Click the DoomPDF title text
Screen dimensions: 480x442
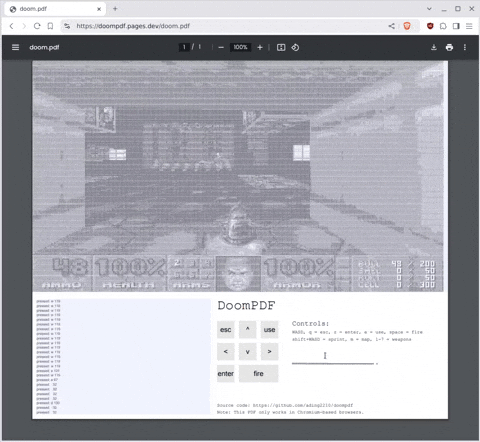click(246, 305)
